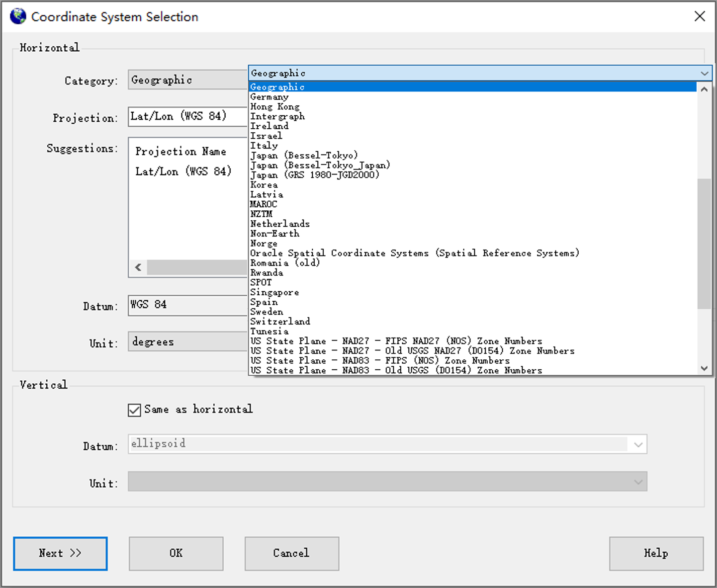
Task: Pick Netherlands in the list
Action: pos(472,224)
